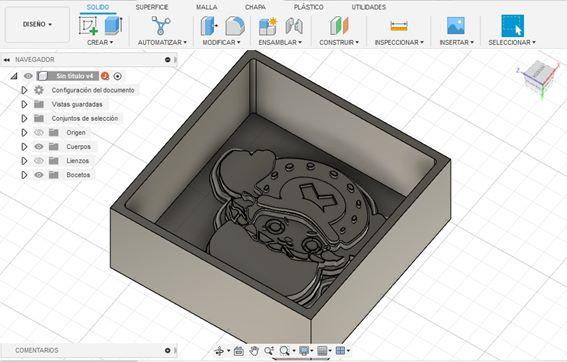
Task: Click the Select tool icon
Action: (x=512, y=26)
